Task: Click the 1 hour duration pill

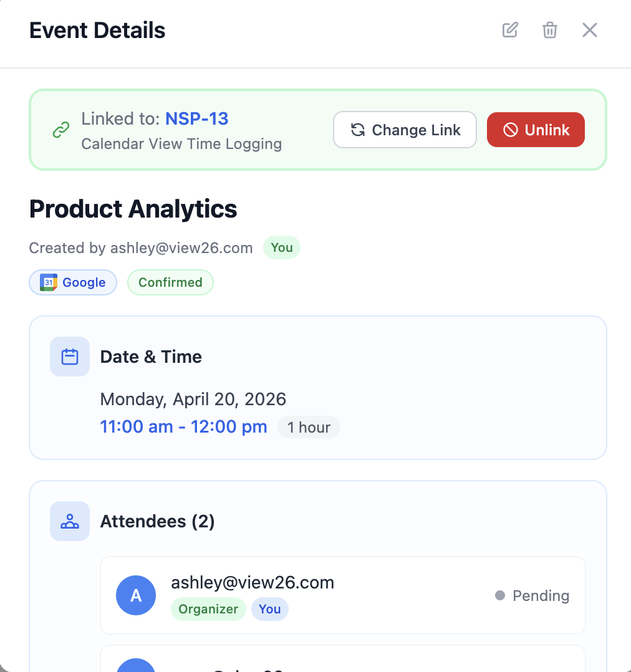Action: pyautogui.click(x=309, y=427)
